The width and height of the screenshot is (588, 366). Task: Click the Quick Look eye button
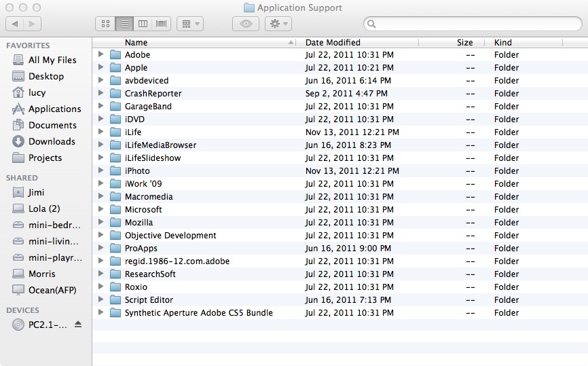(x=245, y=24)
